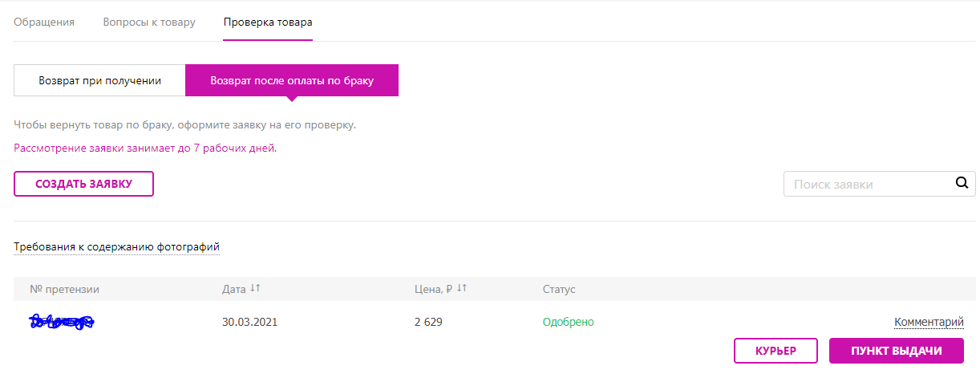The height and width of the screenshot is (374, 980).
Task: Click the 2 629 price cell
Action: [428, 322]
